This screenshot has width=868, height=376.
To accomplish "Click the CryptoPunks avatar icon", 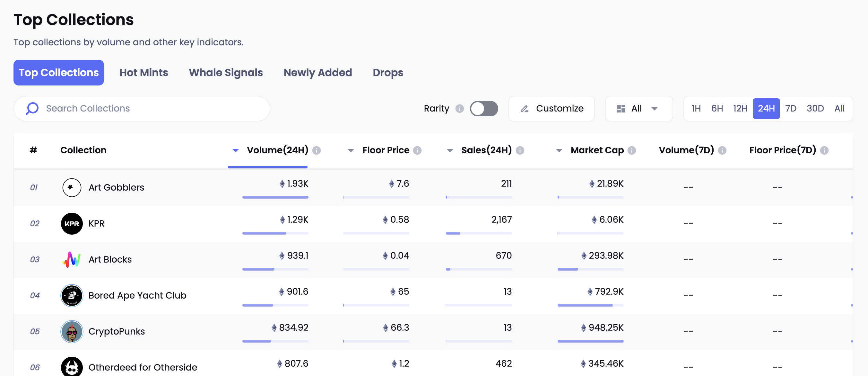I will [72, 331].
